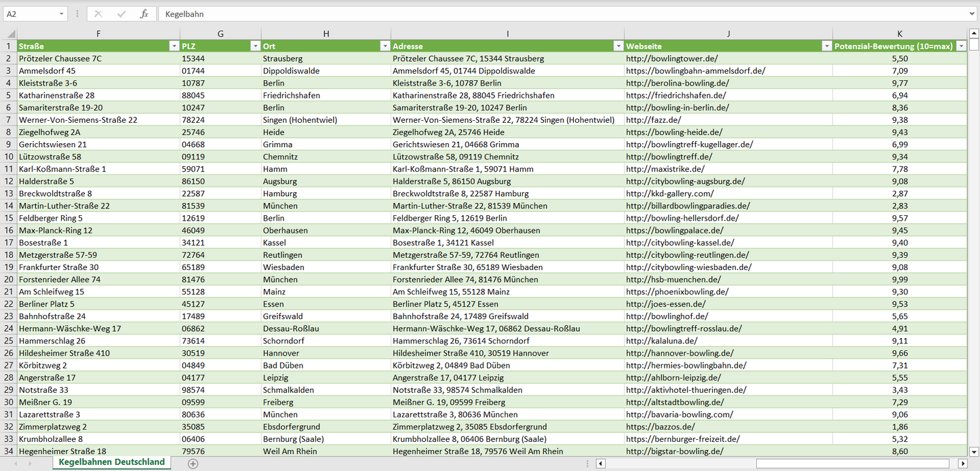This screenshot has height=471, width=980.
Task: Click the Insert Function fx icon
Action: click(144, 14)
